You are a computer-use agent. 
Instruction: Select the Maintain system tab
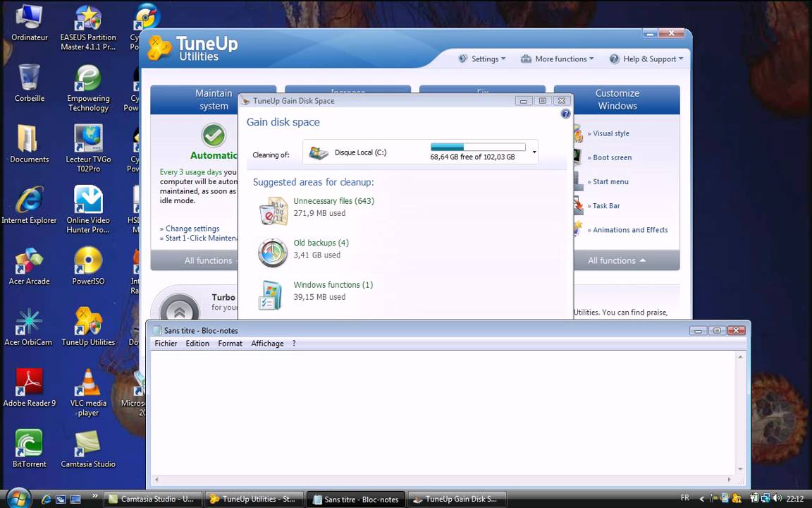[214, 99]
